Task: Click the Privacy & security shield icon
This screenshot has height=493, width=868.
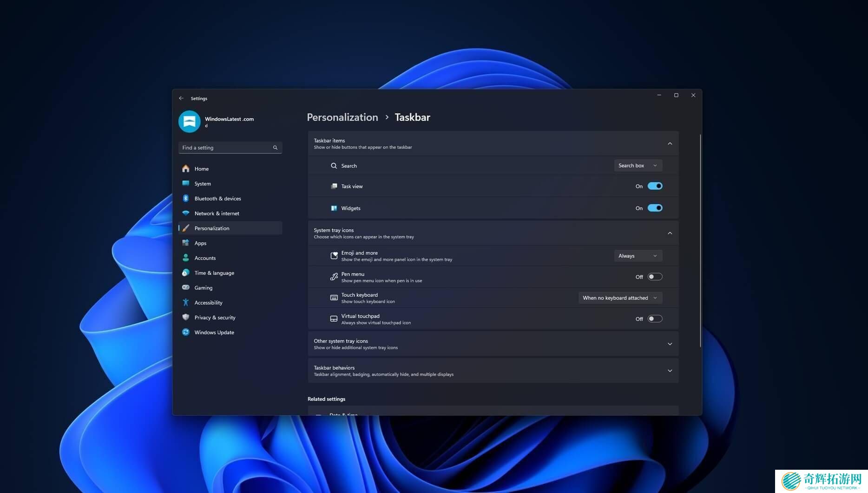Action: (186, 317)
